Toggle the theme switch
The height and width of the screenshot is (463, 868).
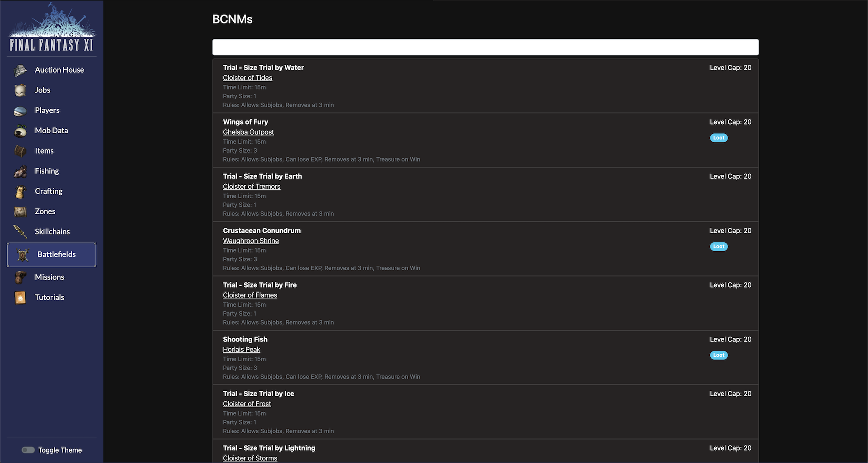click(x=28, y=450)
